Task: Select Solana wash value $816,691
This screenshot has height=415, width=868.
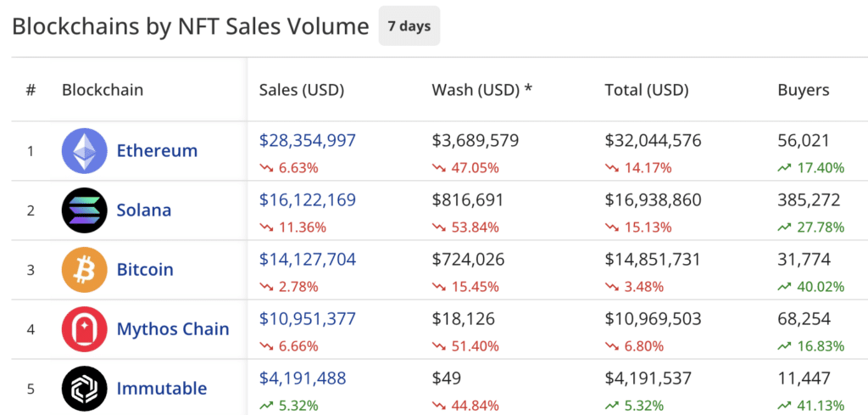Action: point(468,200)
